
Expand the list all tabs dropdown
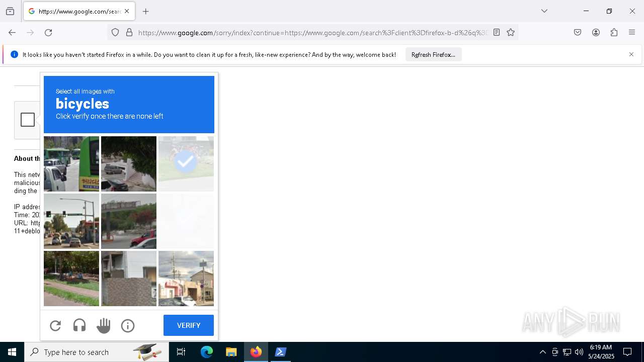pos(544,11)
